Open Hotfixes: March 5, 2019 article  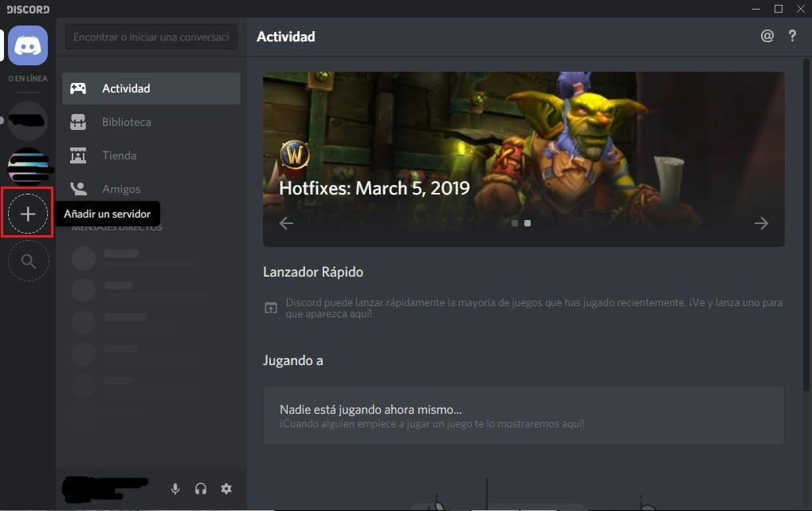click(x=375, y=188)
